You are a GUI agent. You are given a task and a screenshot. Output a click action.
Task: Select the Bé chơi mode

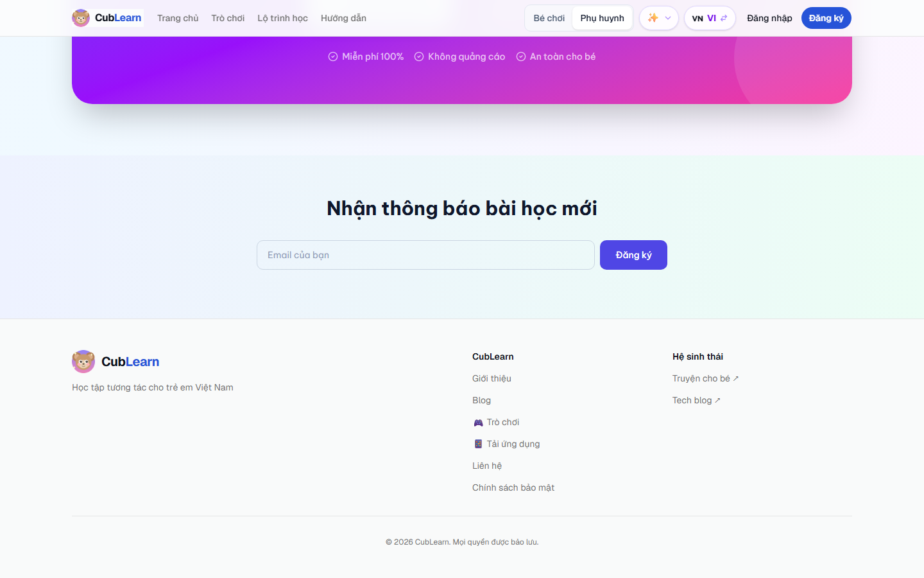tap(549, 18)
